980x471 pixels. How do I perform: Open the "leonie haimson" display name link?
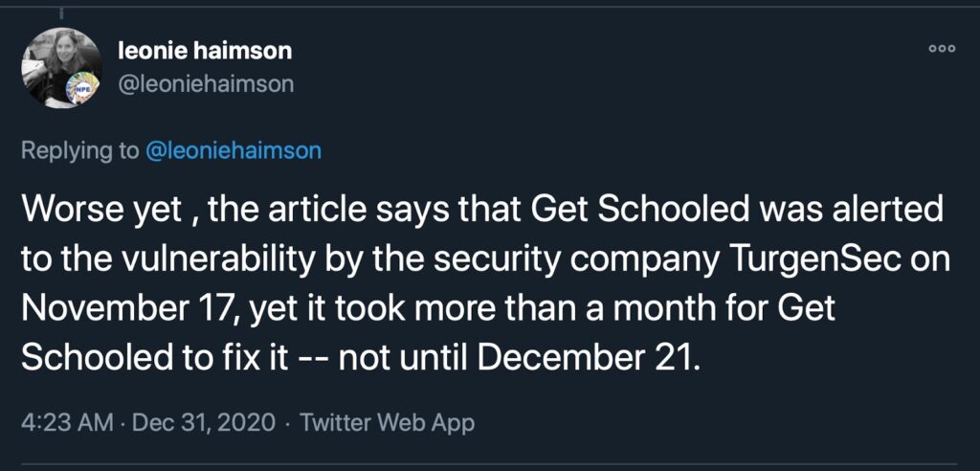[204, 51]
